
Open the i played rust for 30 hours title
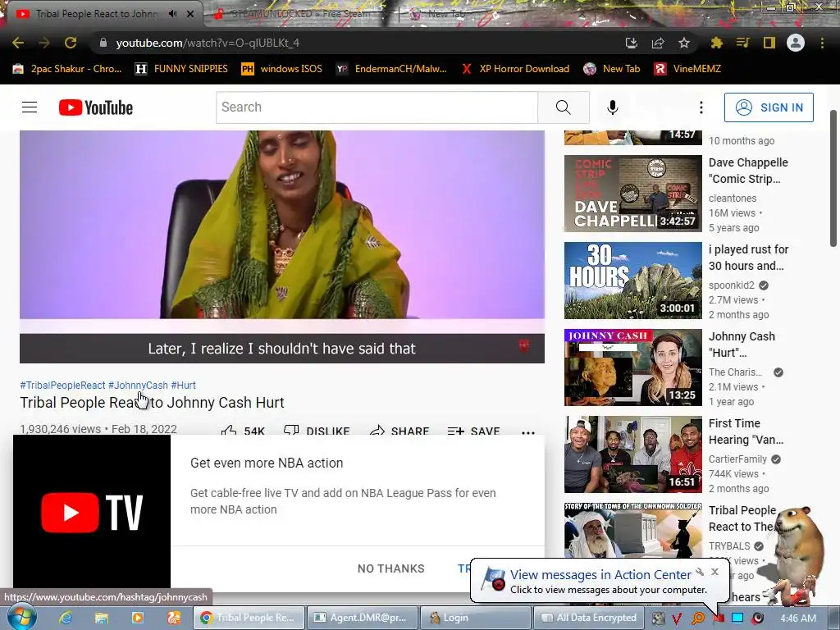tap(748, 257)
